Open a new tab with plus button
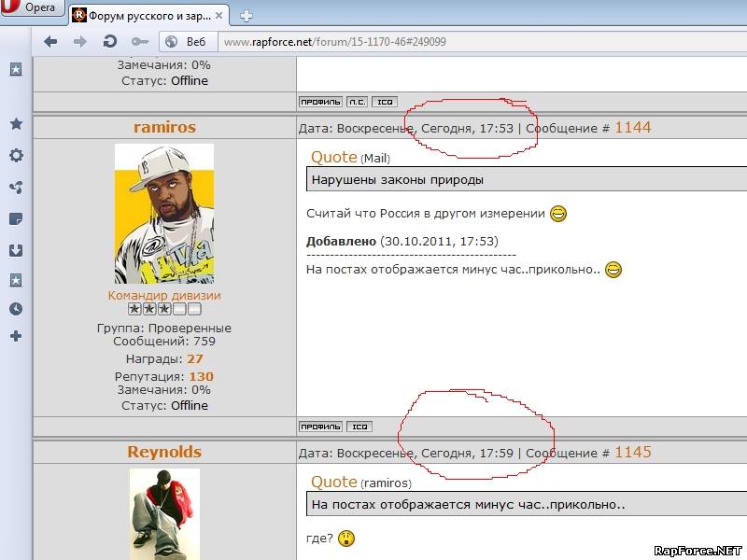 coord(247,16)
